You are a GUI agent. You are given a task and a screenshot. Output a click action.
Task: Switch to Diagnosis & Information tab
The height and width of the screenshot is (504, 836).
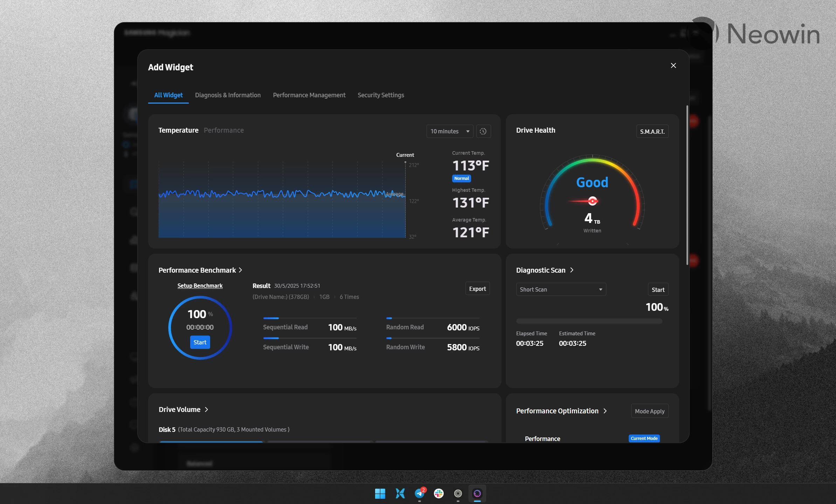228,95
